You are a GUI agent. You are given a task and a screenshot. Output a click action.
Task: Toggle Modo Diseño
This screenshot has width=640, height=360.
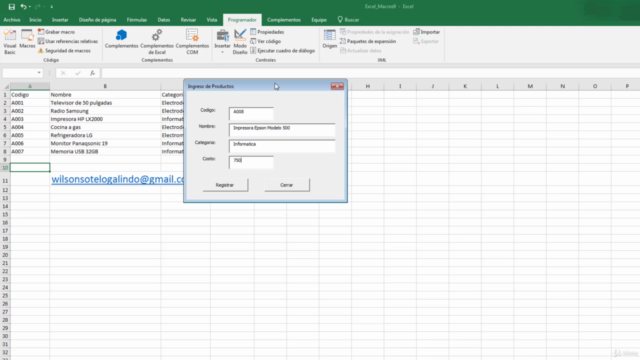240,42
